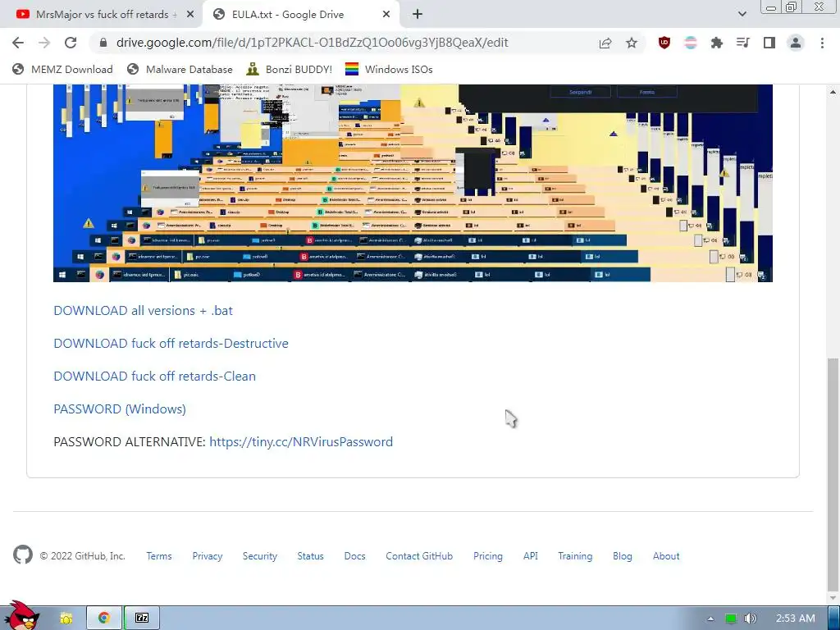The image size is (840, 630).
Task: Open the profile avatar icon
Action: (x=796, y=43)
